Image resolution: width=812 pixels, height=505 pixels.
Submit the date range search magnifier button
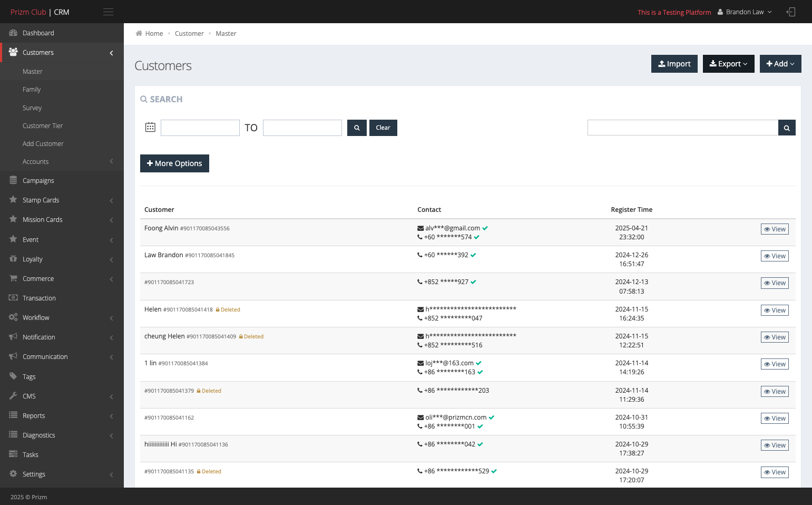pos(357,128)
